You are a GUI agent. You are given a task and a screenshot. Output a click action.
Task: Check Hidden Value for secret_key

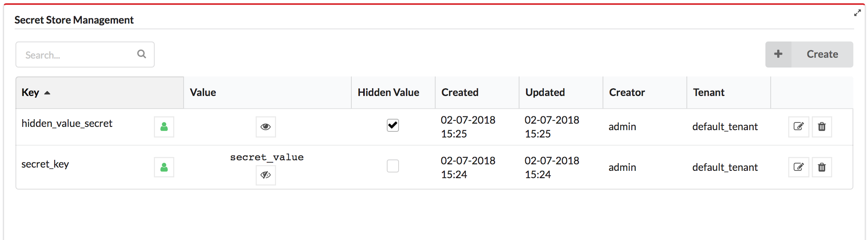[393, 166]
